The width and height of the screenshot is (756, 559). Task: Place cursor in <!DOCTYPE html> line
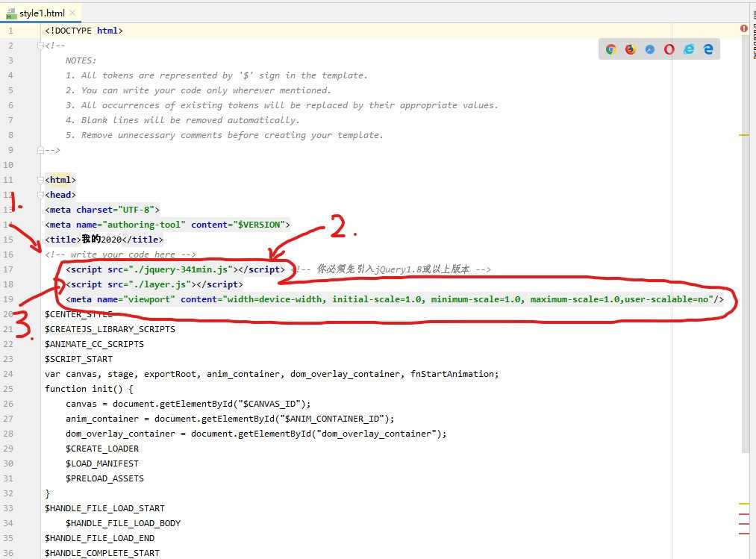84,31
